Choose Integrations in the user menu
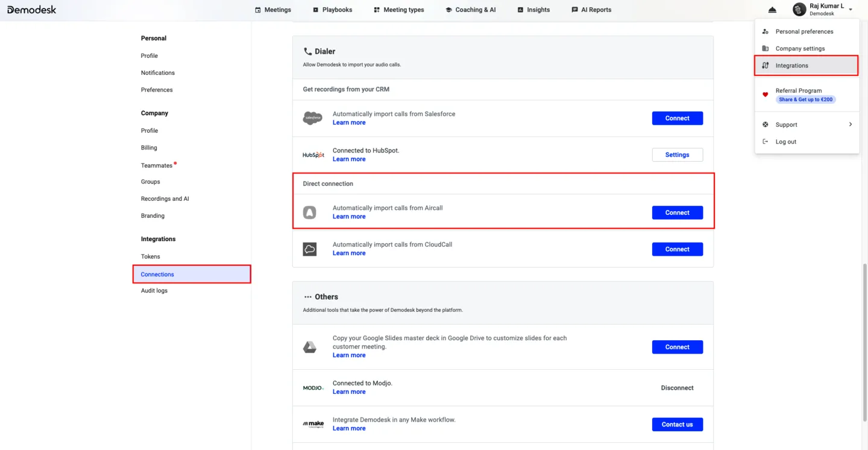Screen dimensions: 868x450 tap(807, 65)
